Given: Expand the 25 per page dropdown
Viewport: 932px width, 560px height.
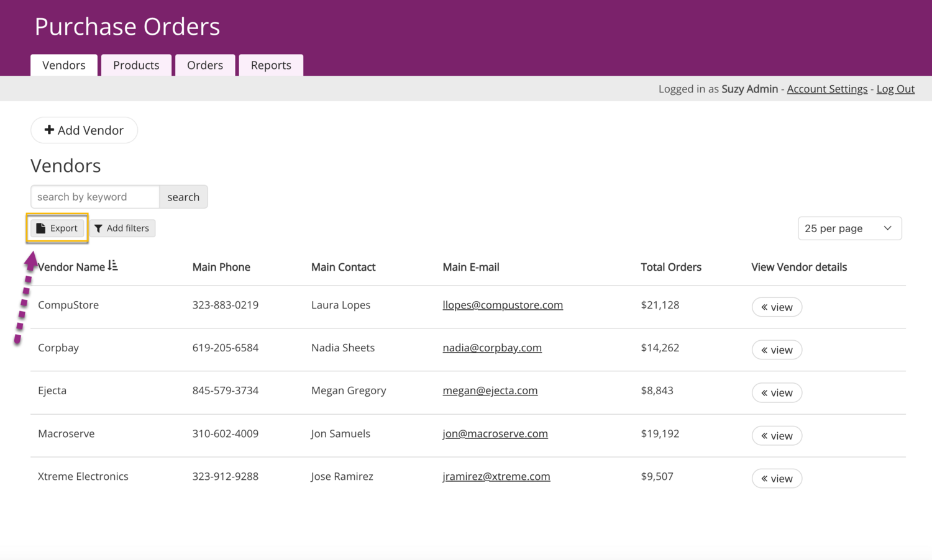Looking at the screenshot, I should (849, 228).
